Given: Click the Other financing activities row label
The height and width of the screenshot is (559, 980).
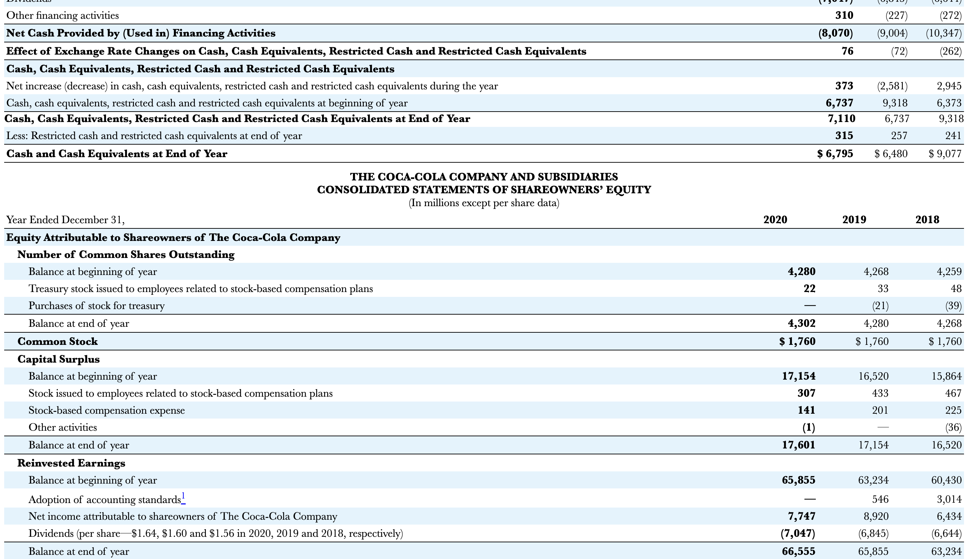Looking at the screenshot, I should coord(63,15).
